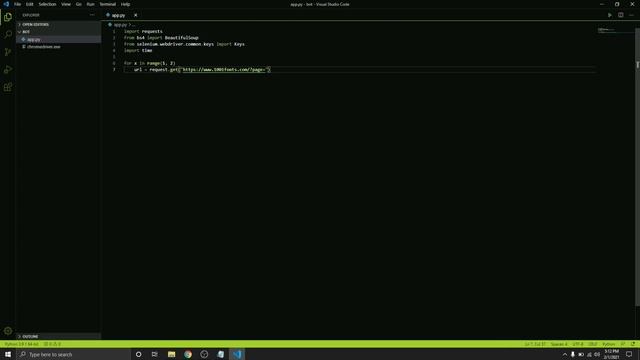Open the Selection menu

point(47,4)
